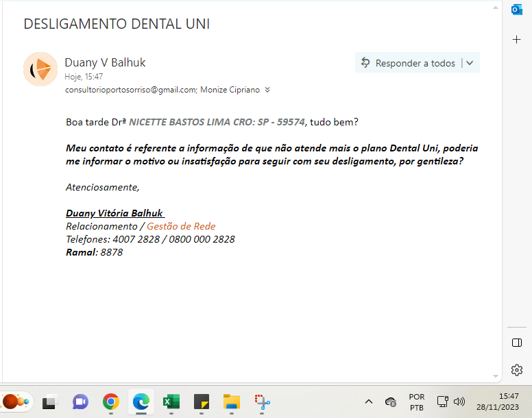
Task: Show hidden system tray icons
Action: (369, 402)
